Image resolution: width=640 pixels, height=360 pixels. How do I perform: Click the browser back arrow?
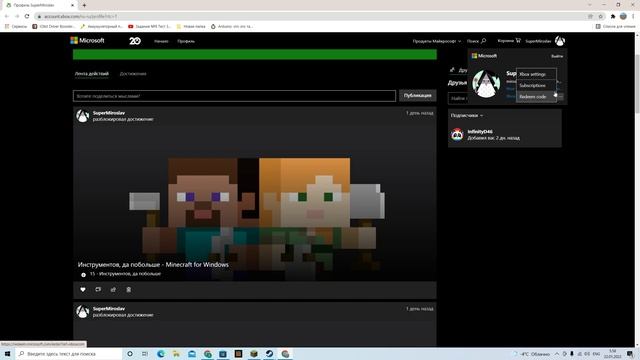(x=7, y=16)
